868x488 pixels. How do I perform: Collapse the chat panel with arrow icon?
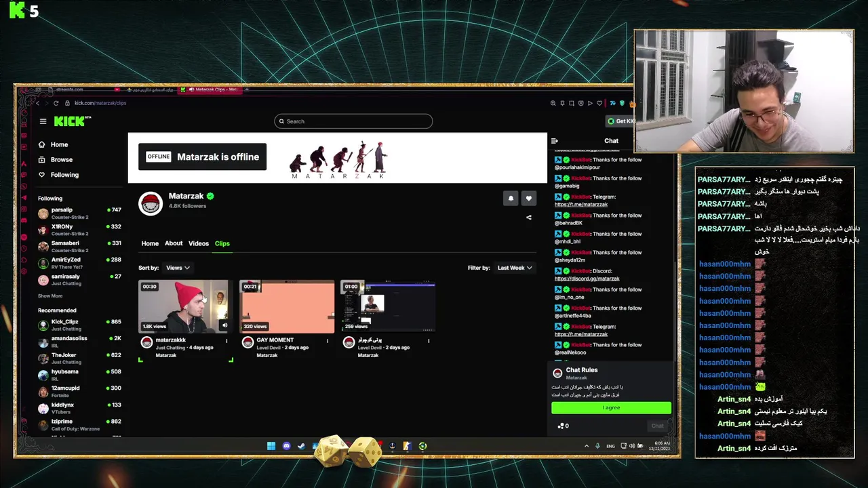pos(555,141)
